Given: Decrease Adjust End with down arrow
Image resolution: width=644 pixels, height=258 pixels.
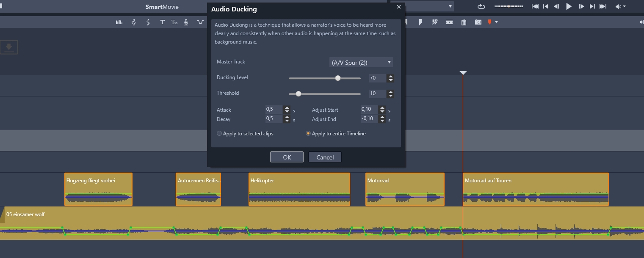Looking at the screenshot, I should [382, 121].
